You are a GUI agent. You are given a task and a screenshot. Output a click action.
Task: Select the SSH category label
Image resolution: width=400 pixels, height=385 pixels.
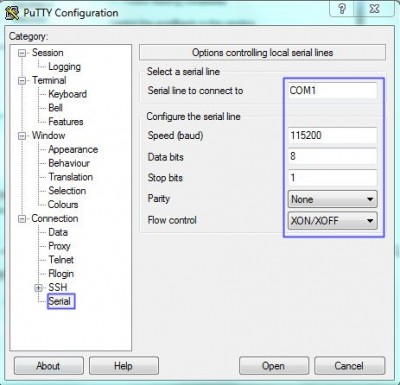(x=58, y=287)
